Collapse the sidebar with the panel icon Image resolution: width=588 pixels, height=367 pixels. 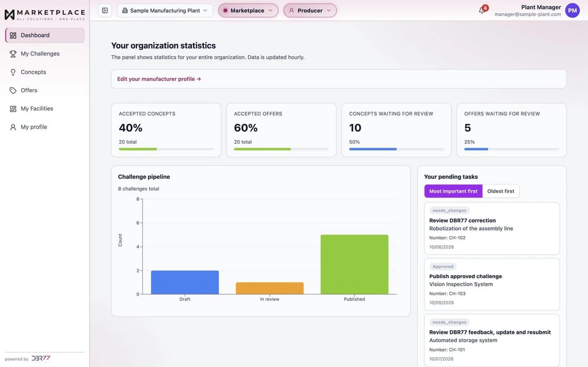[x=105, y=10]
